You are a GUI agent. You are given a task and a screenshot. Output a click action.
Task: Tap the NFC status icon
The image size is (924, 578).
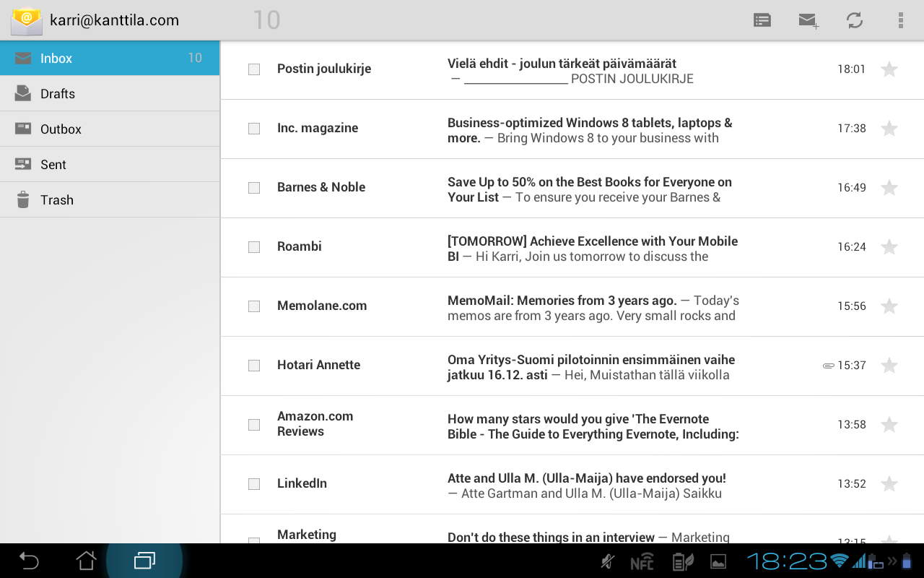(x=642, y=562)
